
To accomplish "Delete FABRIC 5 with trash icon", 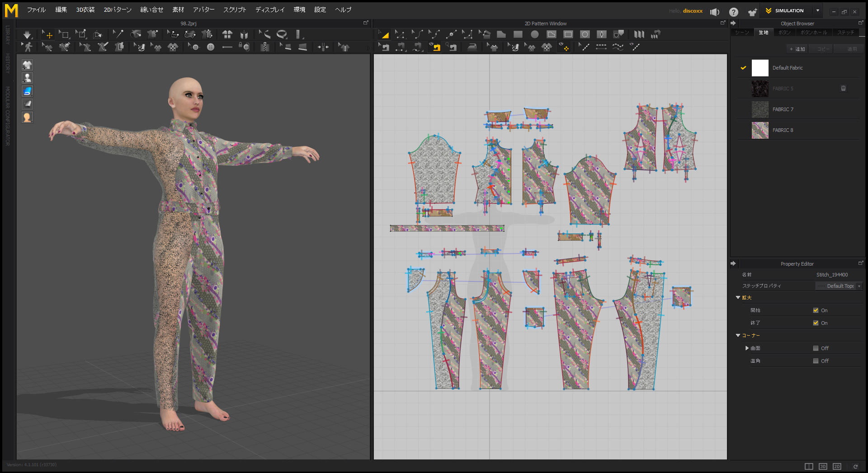I will point(843,89).
